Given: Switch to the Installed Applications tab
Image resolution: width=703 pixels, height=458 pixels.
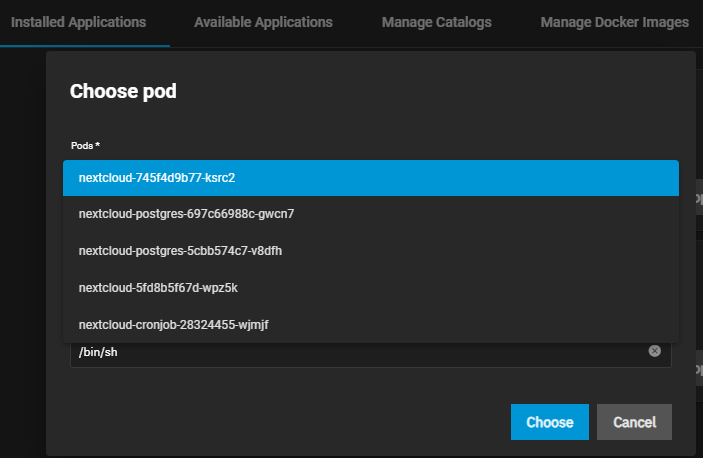Looking at the screenshot, I should (x=78, y=22).
